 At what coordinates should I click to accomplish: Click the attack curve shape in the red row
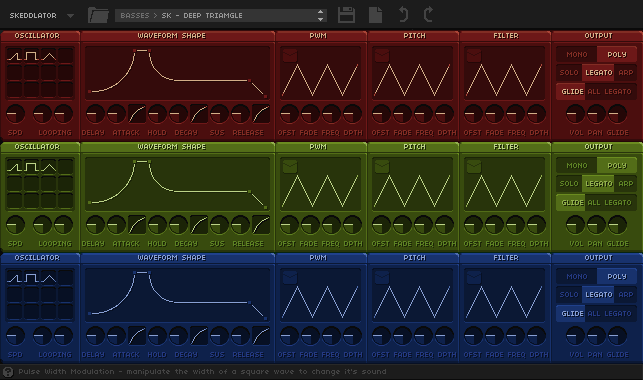(x=137, y=114)
